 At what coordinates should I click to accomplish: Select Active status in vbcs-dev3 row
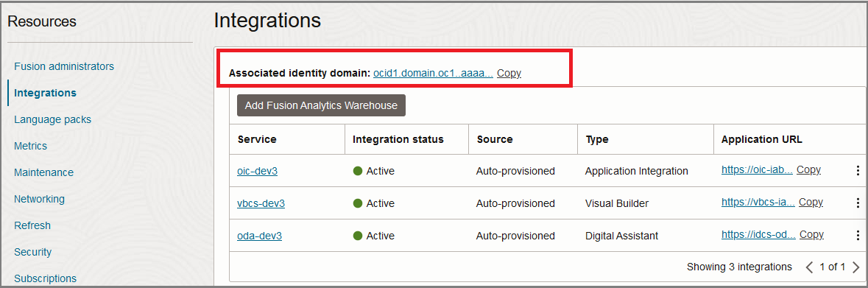click(x=374, y=203)
